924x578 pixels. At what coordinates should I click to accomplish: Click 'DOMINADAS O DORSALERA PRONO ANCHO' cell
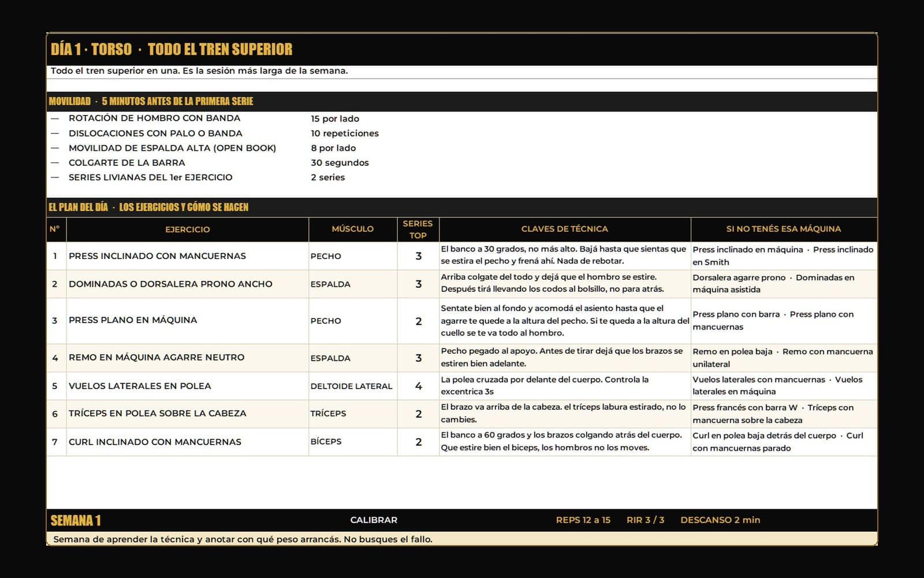(x=188, y=284)
